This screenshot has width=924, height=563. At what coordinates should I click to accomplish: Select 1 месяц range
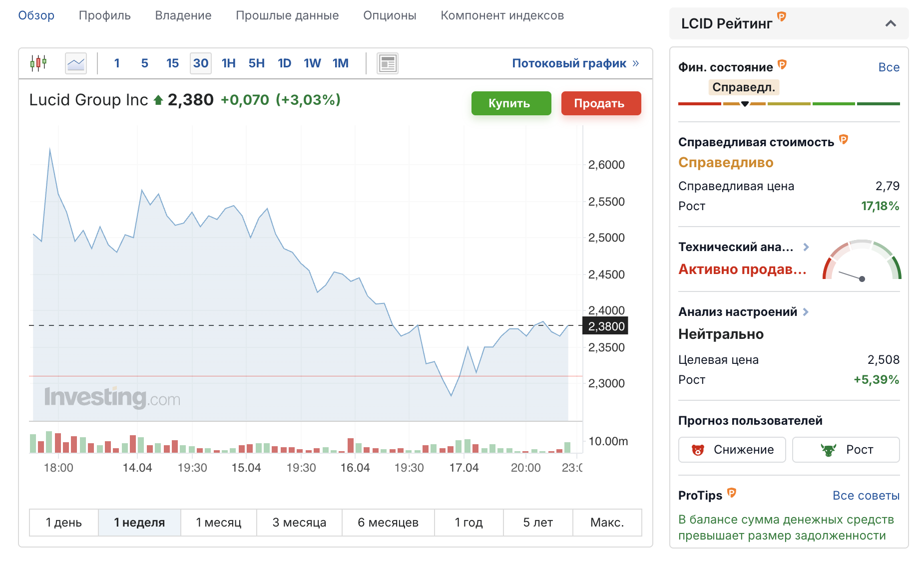point(219,523)
